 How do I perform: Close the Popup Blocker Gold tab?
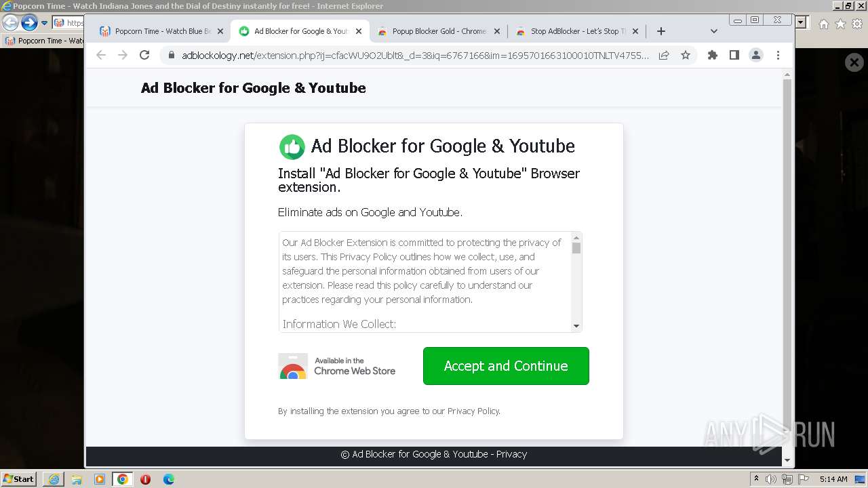496,31
